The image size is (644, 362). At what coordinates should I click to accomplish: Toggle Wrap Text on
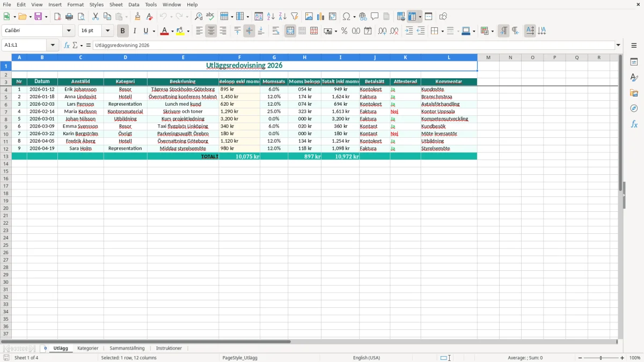point(276,31)
